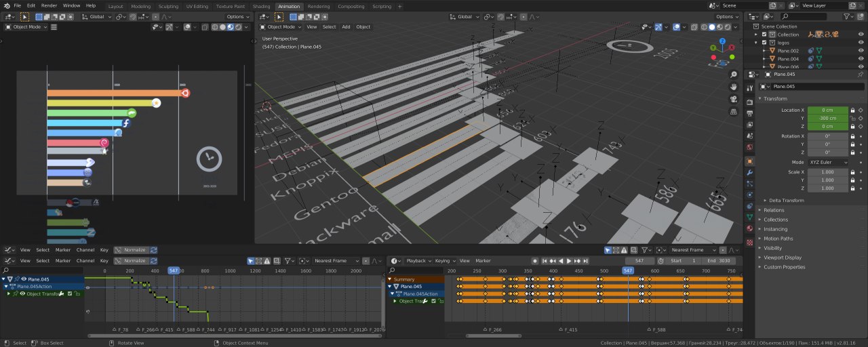Select material preview shading in 3D viewport
The image size is (868, 347).
click(x=720, y=27)
